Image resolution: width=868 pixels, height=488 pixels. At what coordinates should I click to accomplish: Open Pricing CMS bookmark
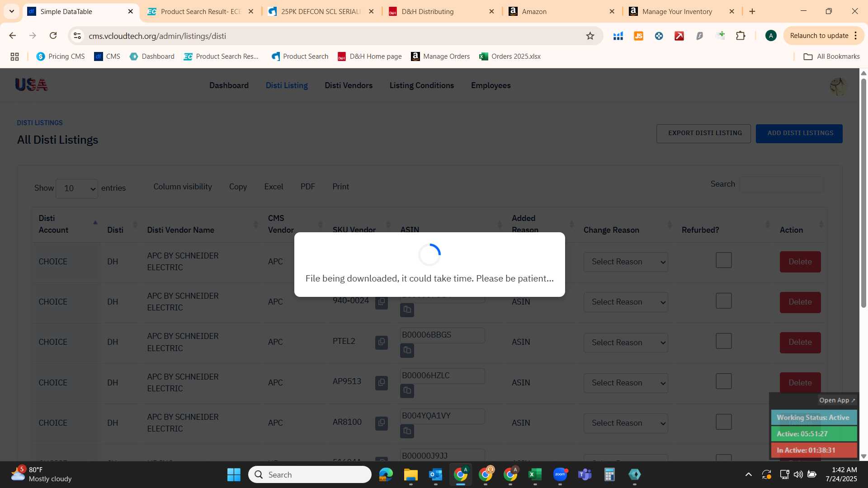click(61, 56)
